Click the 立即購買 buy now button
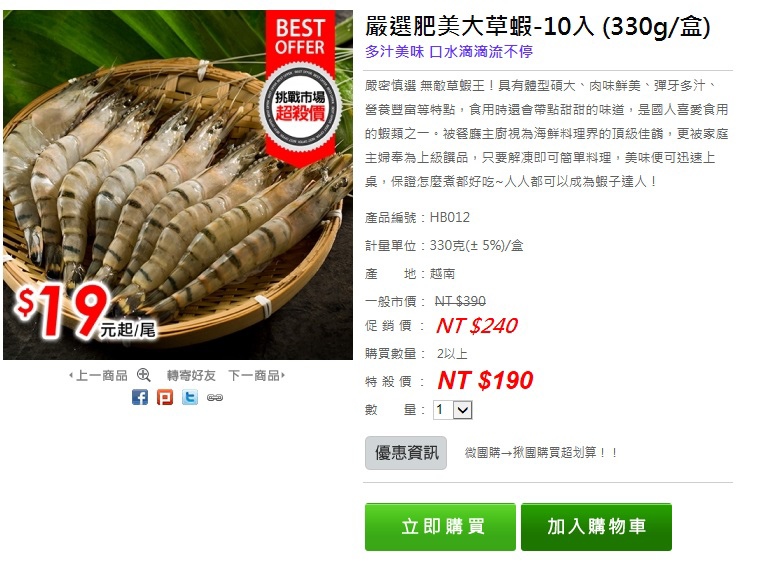 click(440, 527)
